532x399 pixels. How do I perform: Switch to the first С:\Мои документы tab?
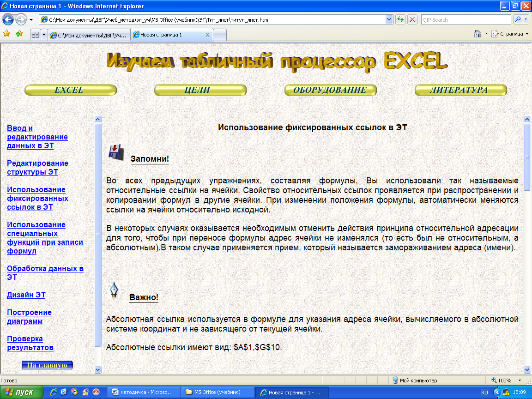click(88, 35)
